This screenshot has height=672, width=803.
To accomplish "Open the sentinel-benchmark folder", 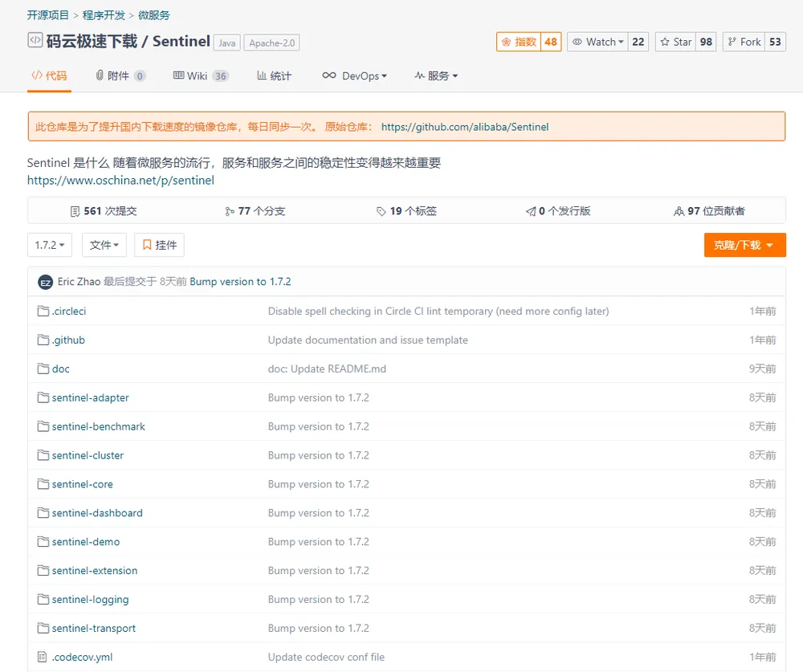I will (x=98, y=426).
